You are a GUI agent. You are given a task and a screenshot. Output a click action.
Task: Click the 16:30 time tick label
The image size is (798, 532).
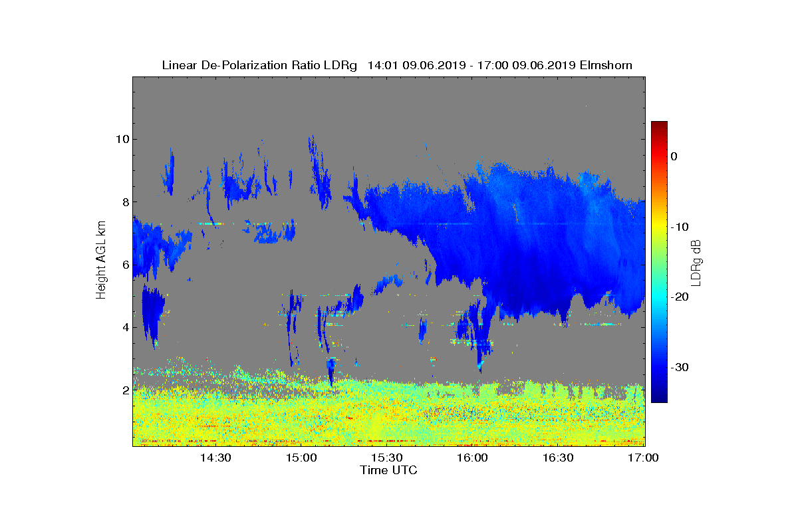pyautogui.click(x=559, y=458)
